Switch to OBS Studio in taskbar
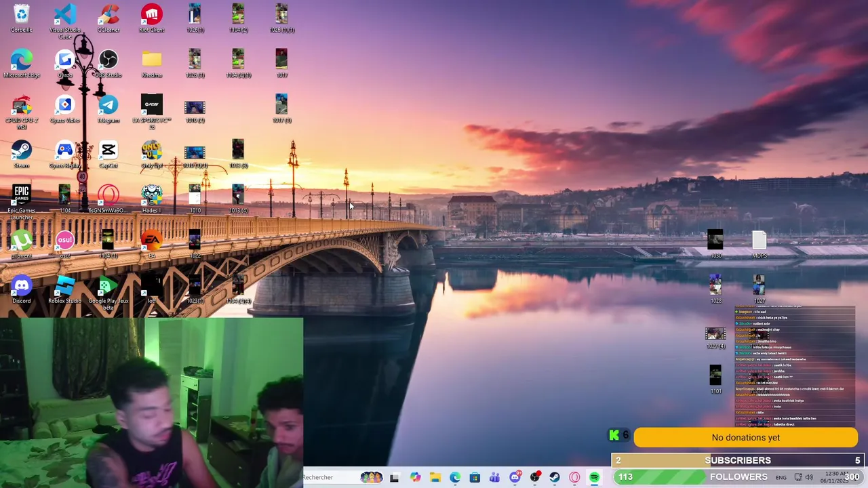This screenshot has height=488, width=868. [535, 478]
